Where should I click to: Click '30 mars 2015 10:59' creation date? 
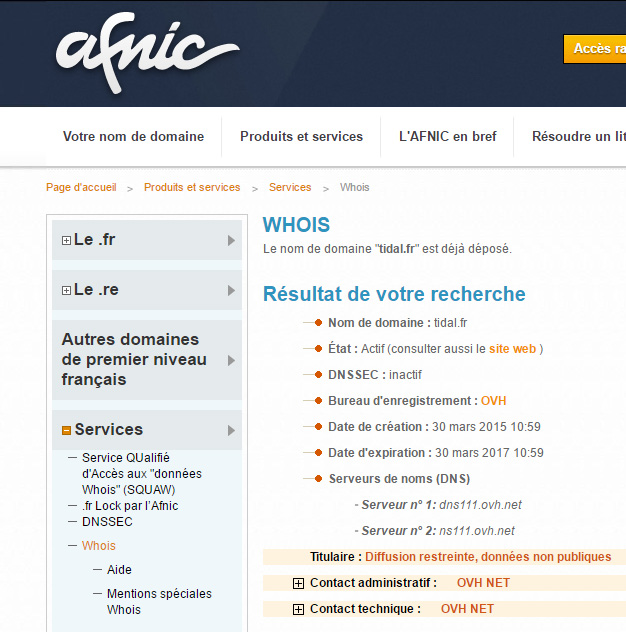pos(486,426)
